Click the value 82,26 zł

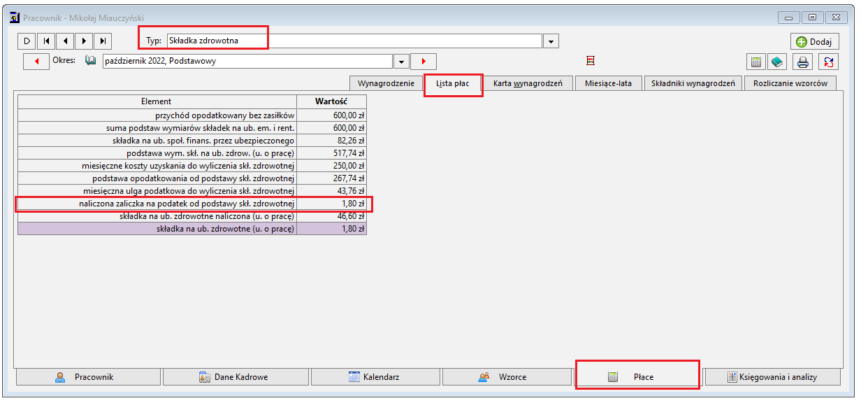[x=349, y=141]
